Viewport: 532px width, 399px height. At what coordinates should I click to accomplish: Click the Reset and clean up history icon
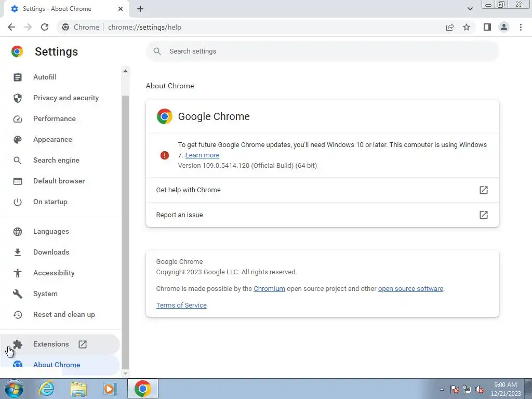click(x=18, y=314)
